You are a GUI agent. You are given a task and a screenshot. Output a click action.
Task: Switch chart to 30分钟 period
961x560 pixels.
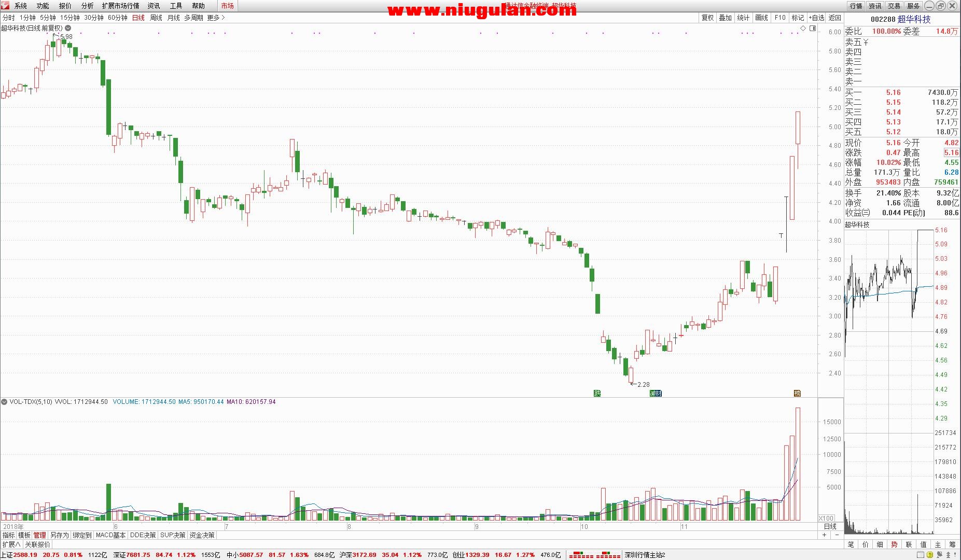94,18
